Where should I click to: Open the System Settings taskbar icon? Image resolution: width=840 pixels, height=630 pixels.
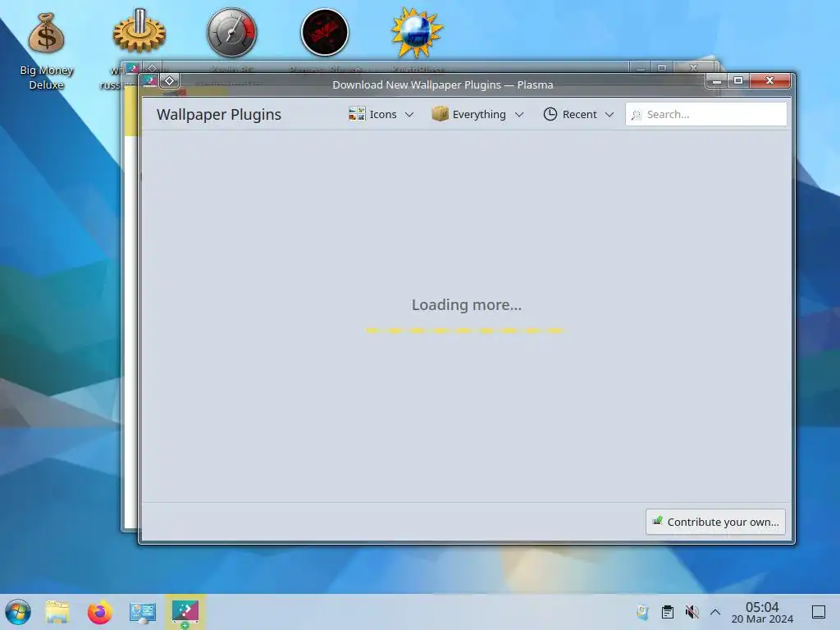(x=143, y=612)
